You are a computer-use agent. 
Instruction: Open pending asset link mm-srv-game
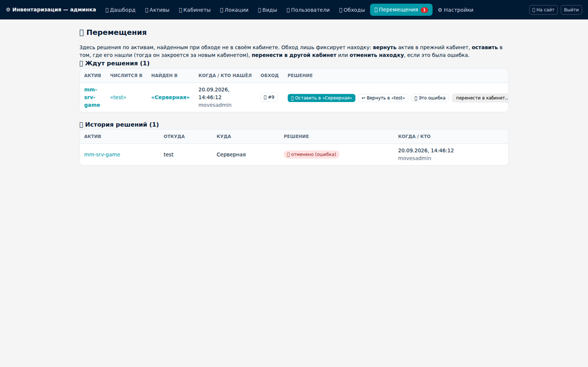point(92,97)
